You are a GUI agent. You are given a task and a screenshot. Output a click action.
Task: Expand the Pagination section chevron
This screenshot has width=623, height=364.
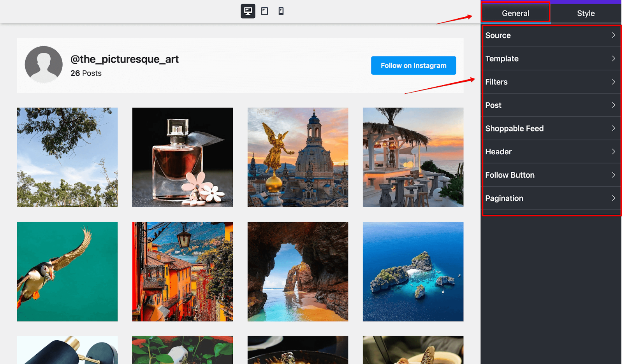(613, 198)
